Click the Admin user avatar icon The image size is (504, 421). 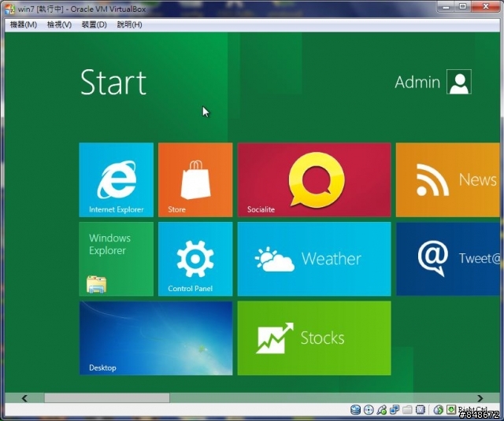coord(459,82)
